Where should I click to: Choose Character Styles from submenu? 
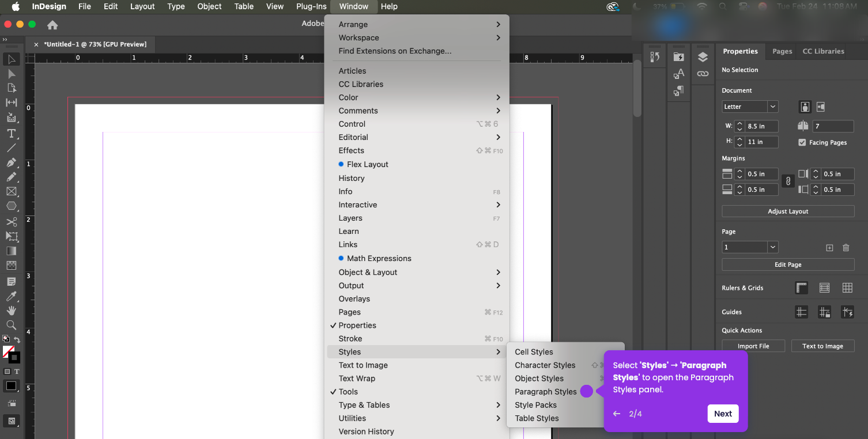tap(545, 365)
